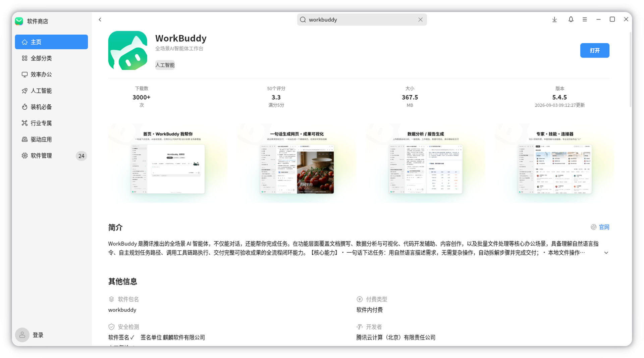Viewport: 644px width, 358px height.
Task: Click the 3000+ download count
Action: coord(142,97)
